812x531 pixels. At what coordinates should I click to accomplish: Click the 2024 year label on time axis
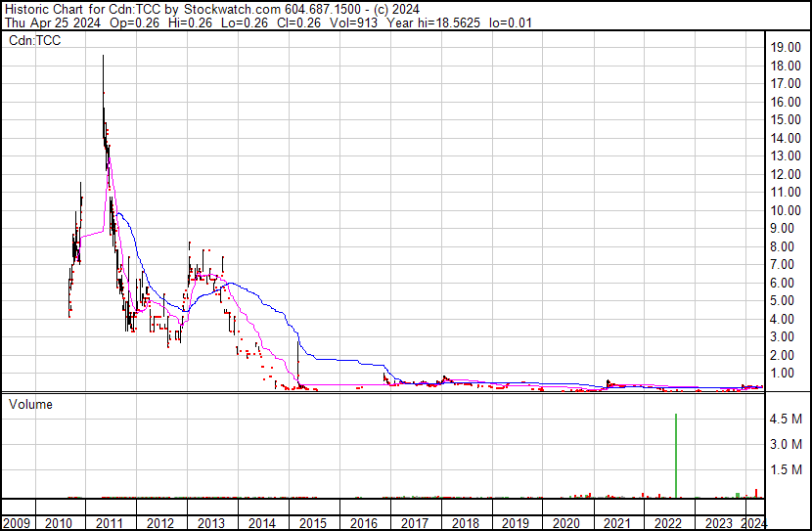[754, 523]
